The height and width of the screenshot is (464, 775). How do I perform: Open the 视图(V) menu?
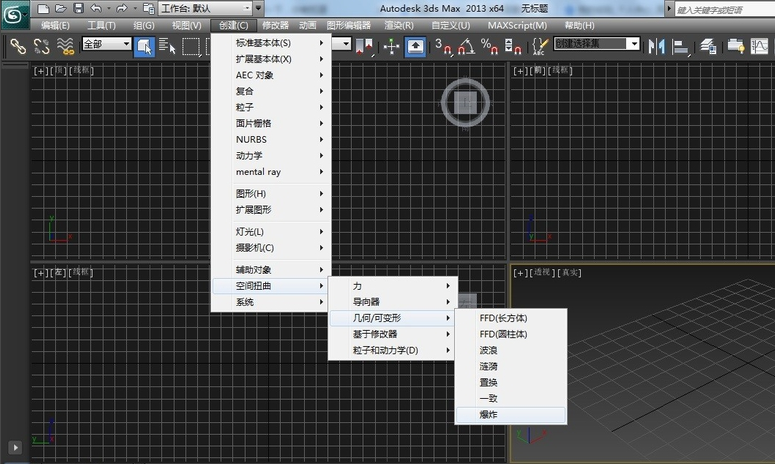(x=186, y=25)
